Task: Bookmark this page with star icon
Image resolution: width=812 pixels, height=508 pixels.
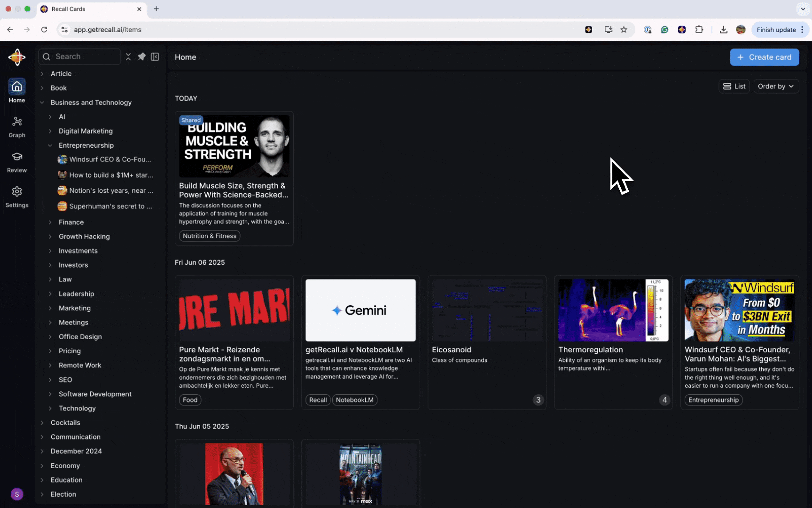Action: click(624, 30)
